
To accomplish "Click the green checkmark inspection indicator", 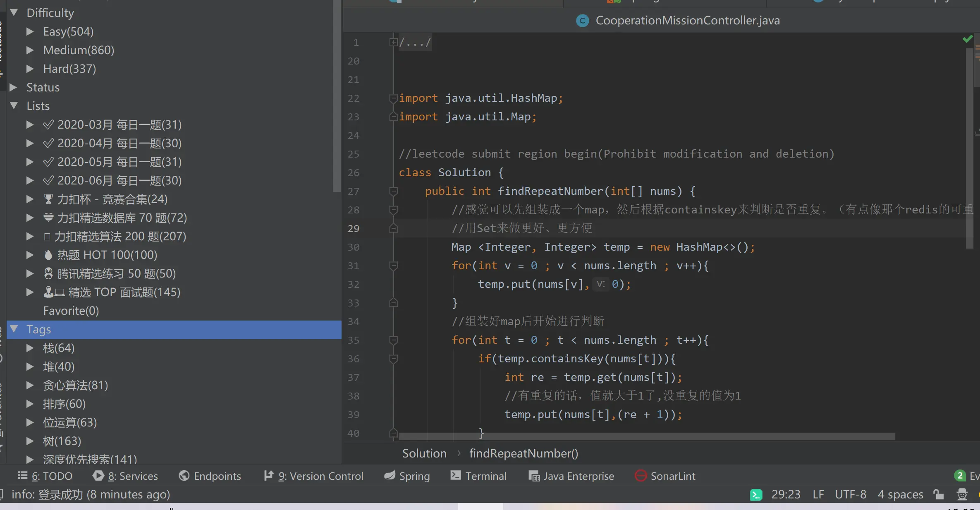I will tap(967, 39).
